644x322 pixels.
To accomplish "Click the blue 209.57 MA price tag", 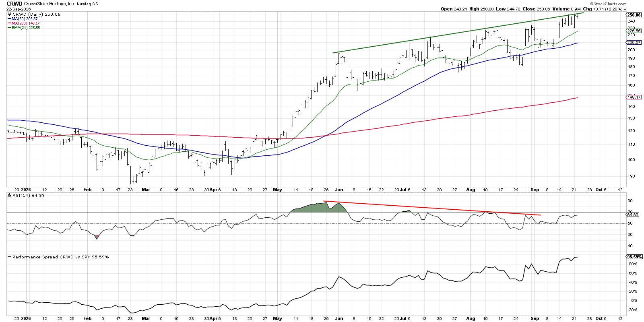I will [634, 42].
